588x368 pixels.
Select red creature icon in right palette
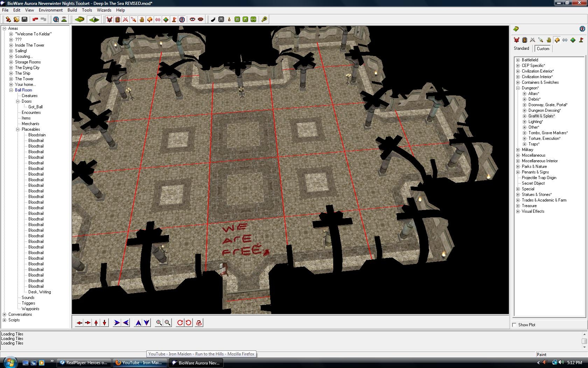point(517,40)
